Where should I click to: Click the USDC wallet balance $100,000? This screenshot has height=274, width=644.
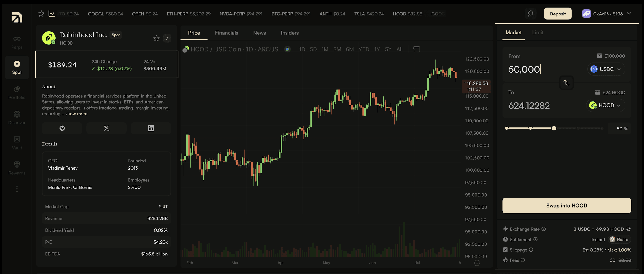pos(611,56)
